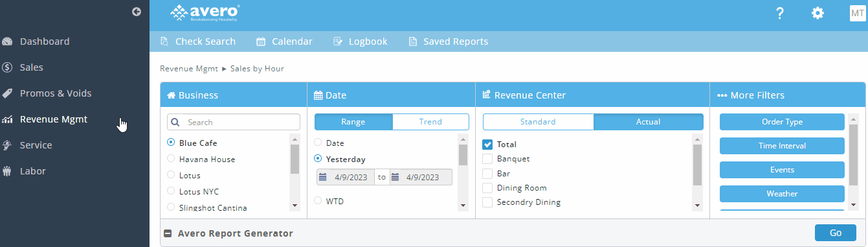The image size is (868, 247).
Task: Click Revenue Center scrollbar down arrow
Action: tap(697, 206)
